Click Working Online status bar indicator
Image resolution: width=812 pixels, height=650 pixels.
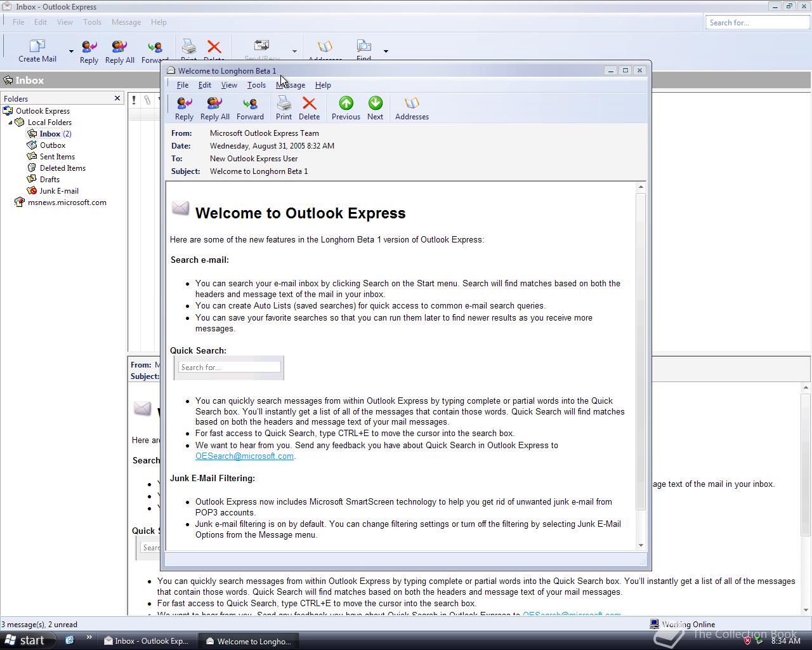(x=683, y=625)
